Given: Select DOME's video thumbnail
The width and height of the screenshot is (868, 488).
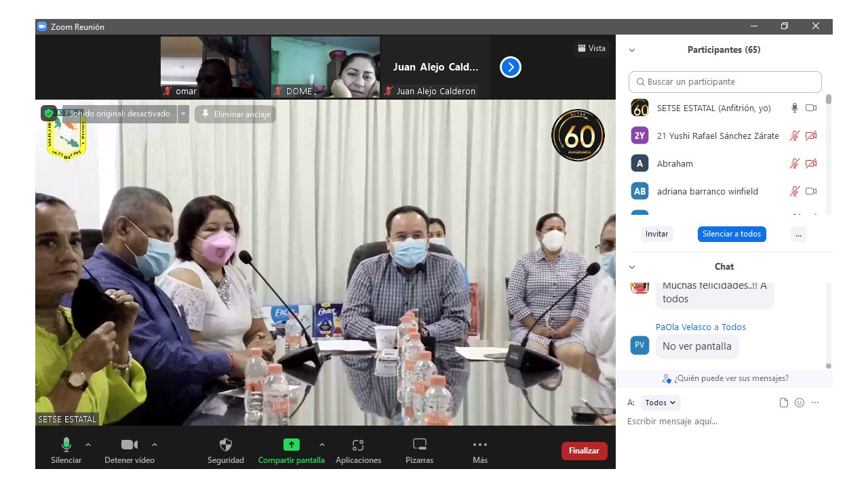Looking at the screenshot, I should click(x=325, y=67).
